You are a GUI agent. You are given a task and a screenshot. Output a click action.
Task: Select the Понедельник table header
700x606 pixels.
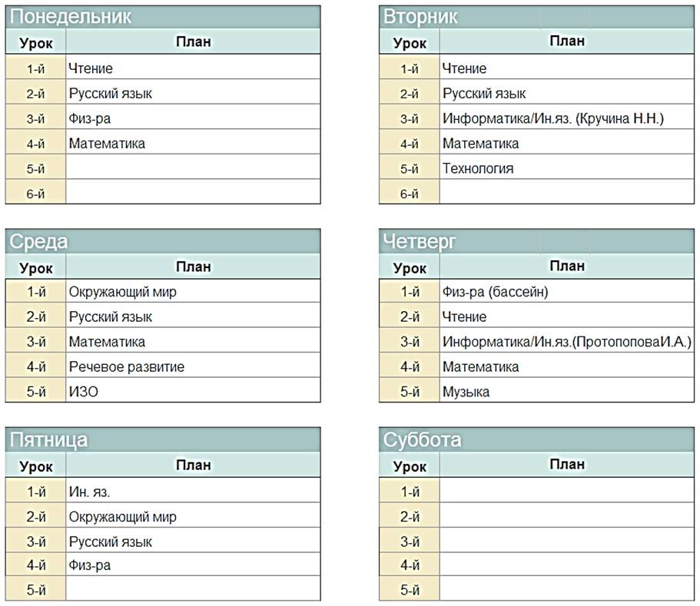click(x=163, y=17)
